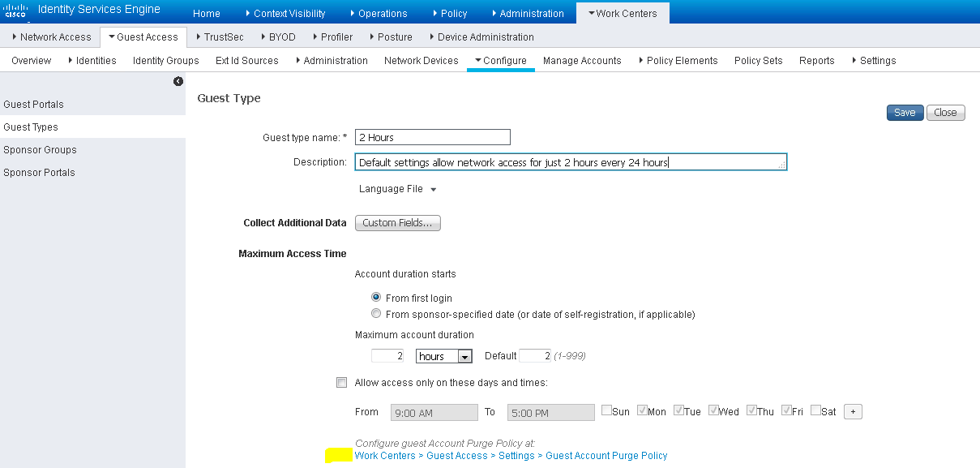This screenshot has height=468, width=980.
Task: Select 'From first login' radio button
Action: pos(376,298)
